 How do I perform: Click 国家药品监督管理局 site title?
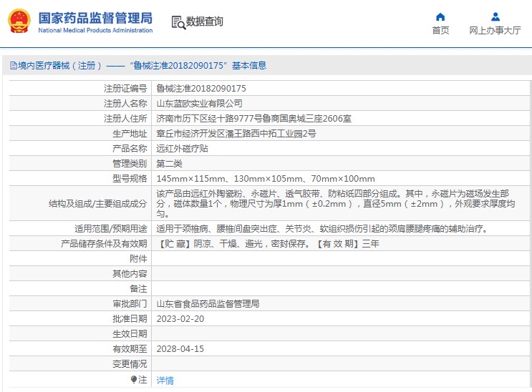tap(95, 19)
